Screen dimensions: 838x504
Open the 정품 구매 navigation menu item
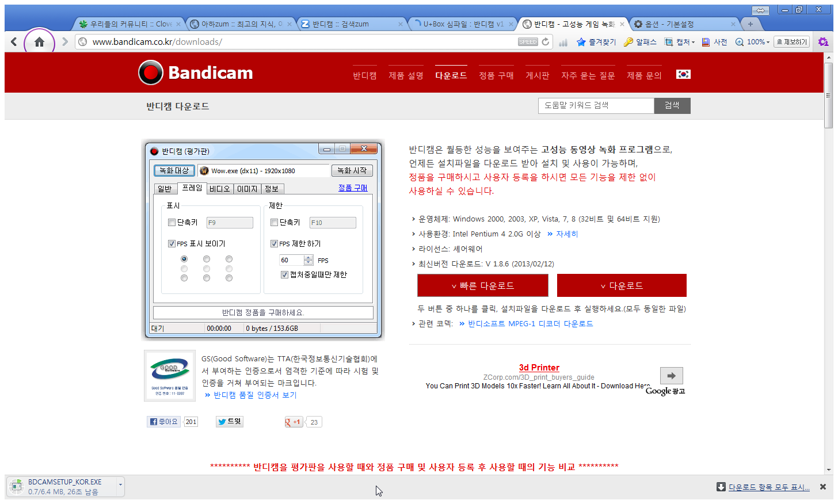(496, 75)
